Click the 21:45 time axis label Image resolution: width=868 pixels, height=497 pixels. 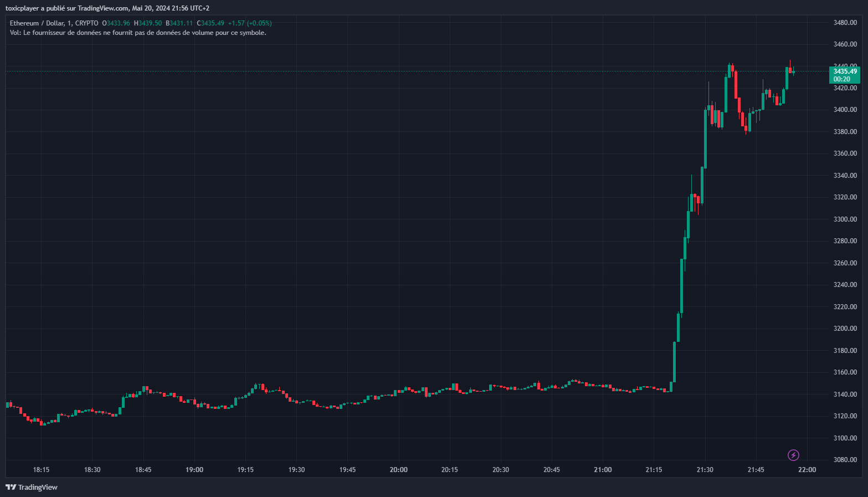click(756, 470)
